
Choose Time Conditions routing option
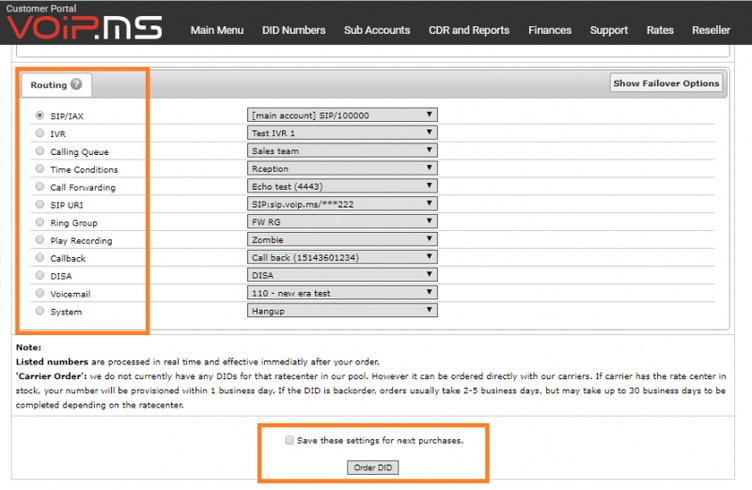pos(40,169)
